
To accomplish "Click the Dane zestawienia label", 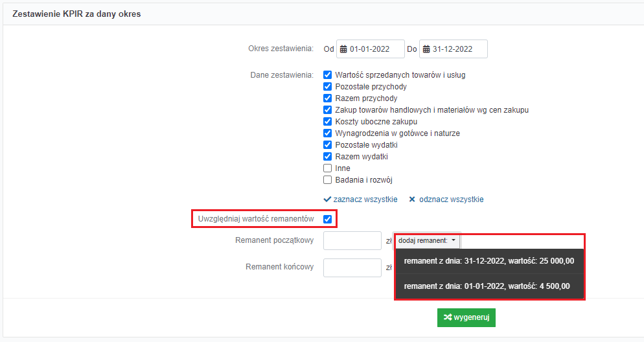I will [282, 75].
